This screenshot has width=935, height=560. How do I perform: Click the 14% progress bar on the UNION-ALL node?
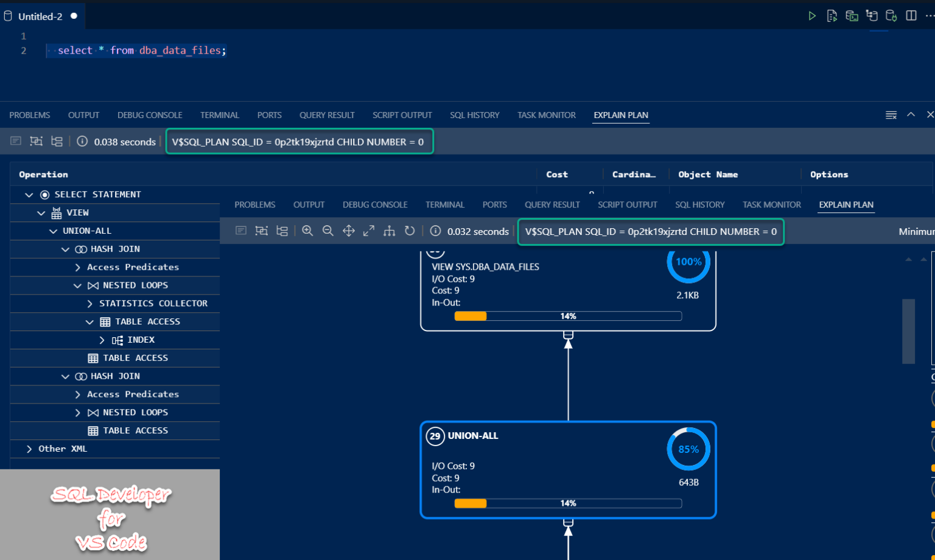coord(568,503)
